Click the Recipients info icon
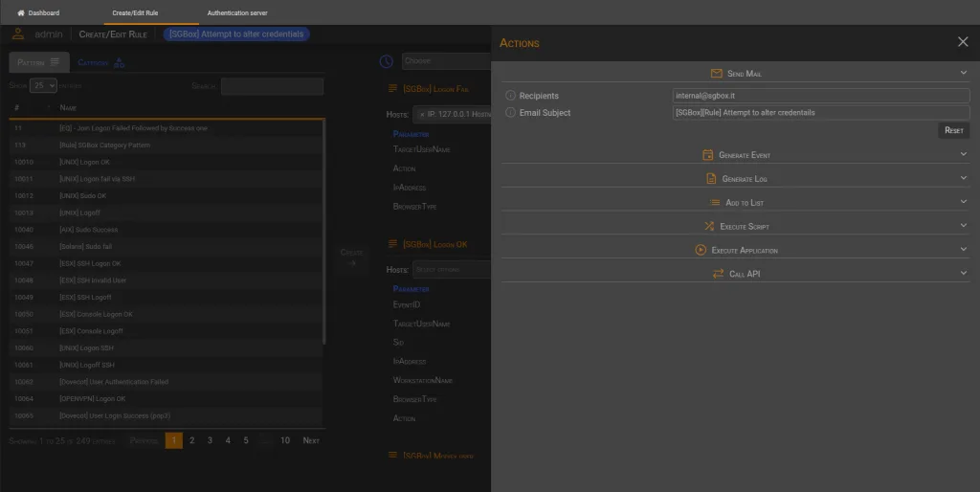The image size is (980, 492). (510, 96)
